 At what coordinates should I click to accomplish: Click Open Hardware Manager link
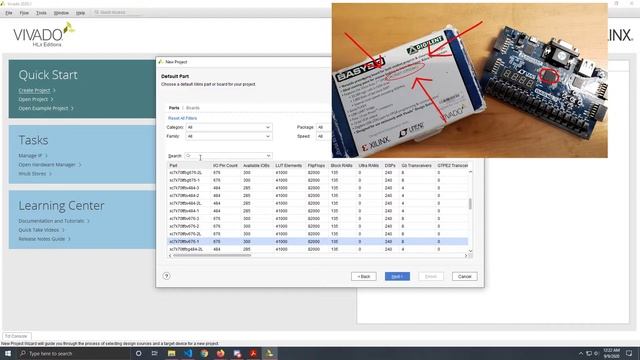pyautogui.click(x=47, y=164)
